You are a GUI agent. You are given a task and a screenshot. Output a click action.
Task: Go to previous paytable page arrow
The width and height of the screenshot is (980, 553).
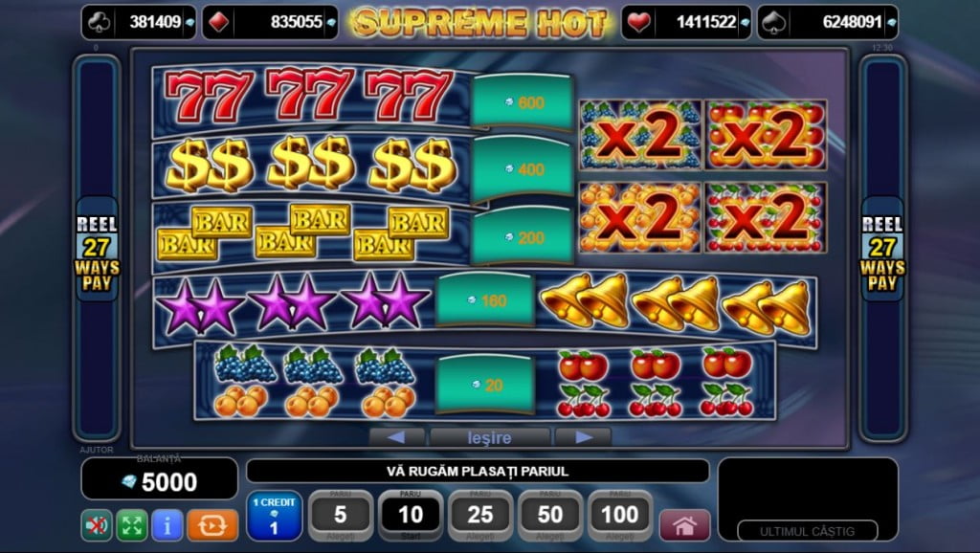pos(396,437)
